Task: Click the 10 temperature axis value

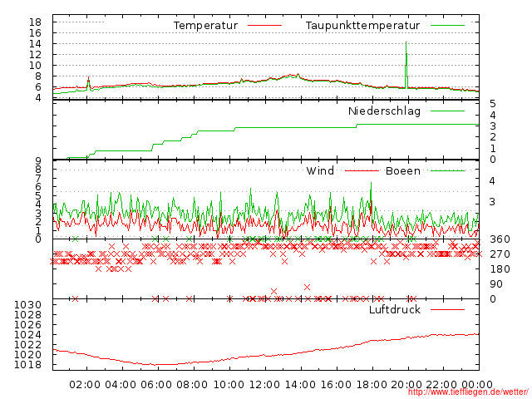Action: click(35, 66)
